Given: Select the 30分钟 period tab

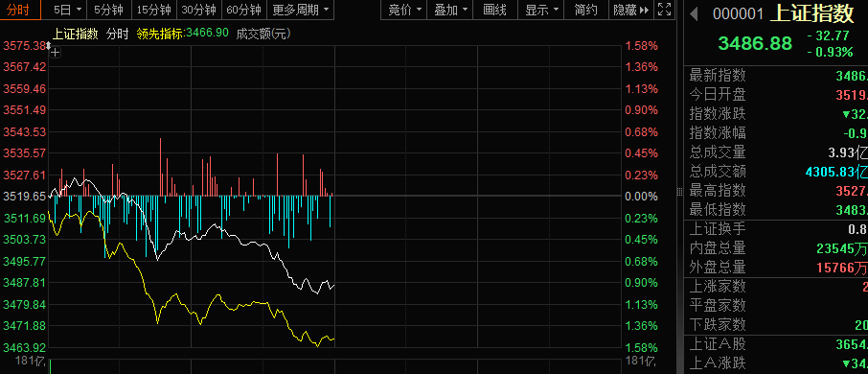Looking at the screenshot, I should coord(199,10).
